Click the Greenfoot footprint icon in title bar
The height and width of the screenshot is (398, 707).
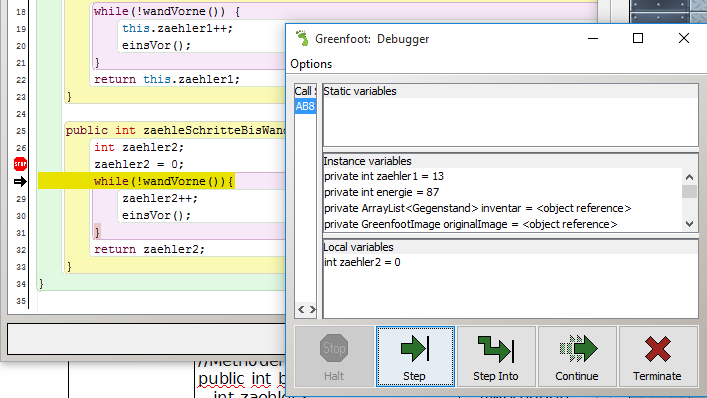point(302,38)
